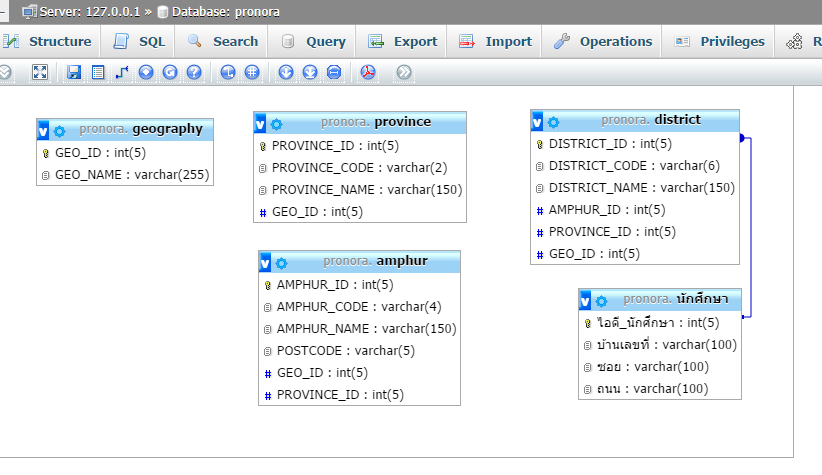
Task: Toggle Angular links / Direct links icon
Action: point(228,72)
